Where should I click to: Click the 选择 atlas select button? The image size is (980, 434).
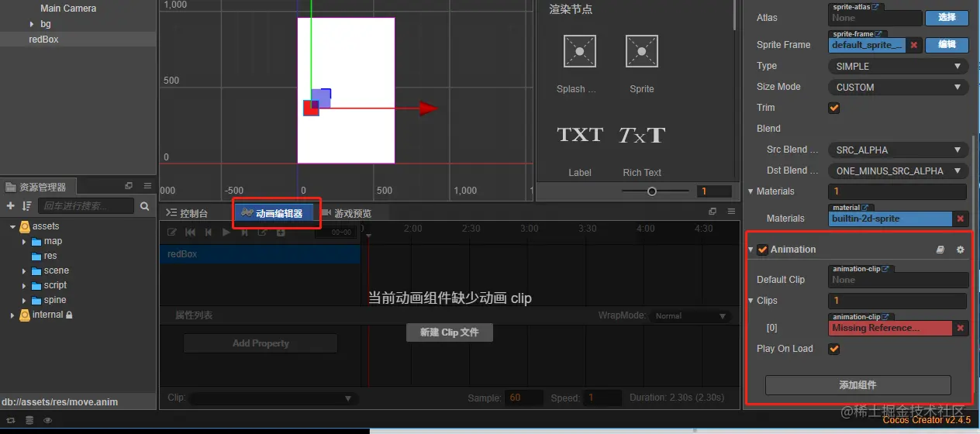click(x=947, y=17)
